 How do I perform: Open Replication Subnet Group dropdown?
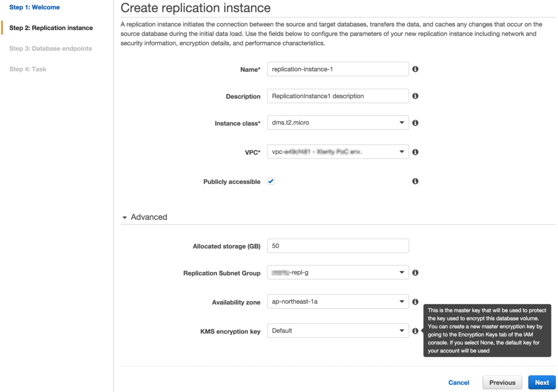[x=338, y=273]
